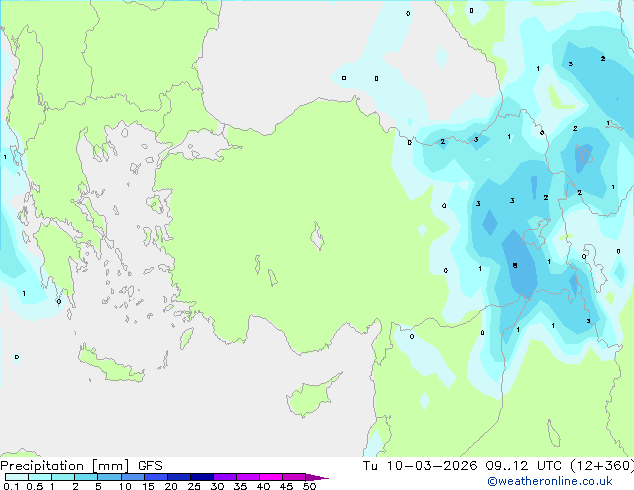
Task: Click legend value label '50'
Action: pyautogui.click(x=309, y=486)
